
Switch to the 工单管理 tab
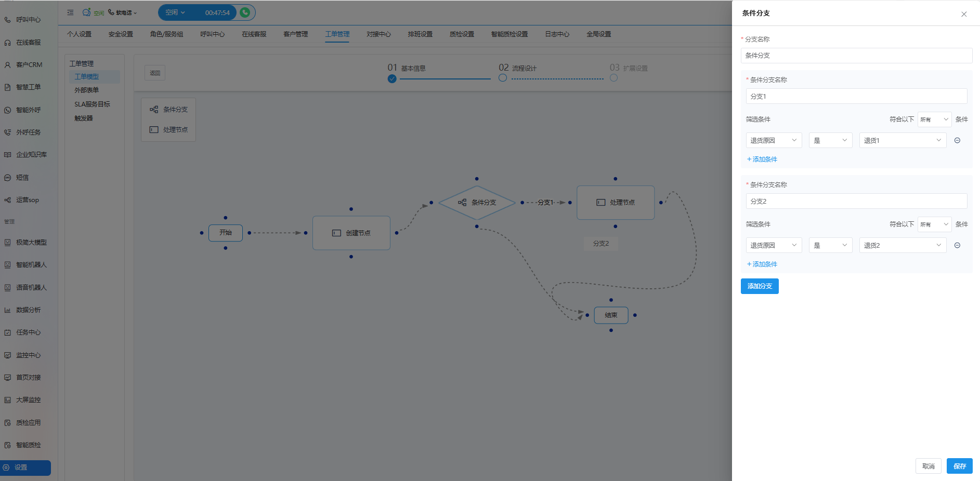coord(337,34)
